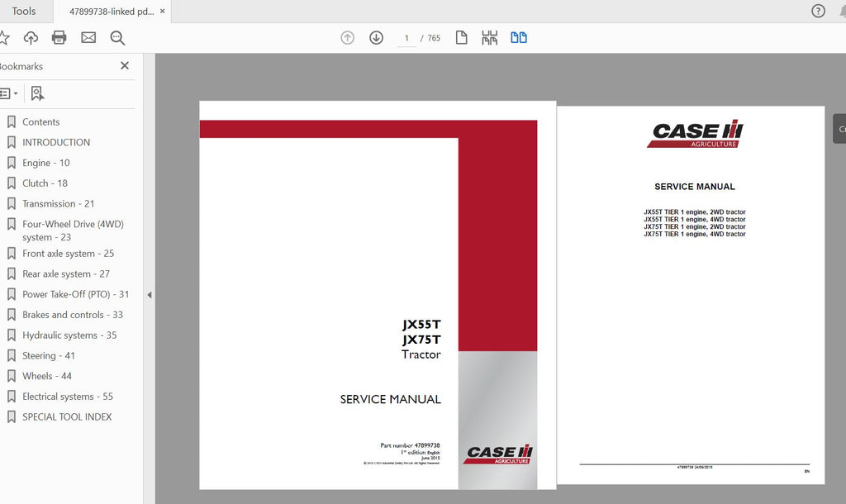The width and height of the screenshot is (846, 504).
Task: Click the find current bookmark icon
Action: pos(37,93)
